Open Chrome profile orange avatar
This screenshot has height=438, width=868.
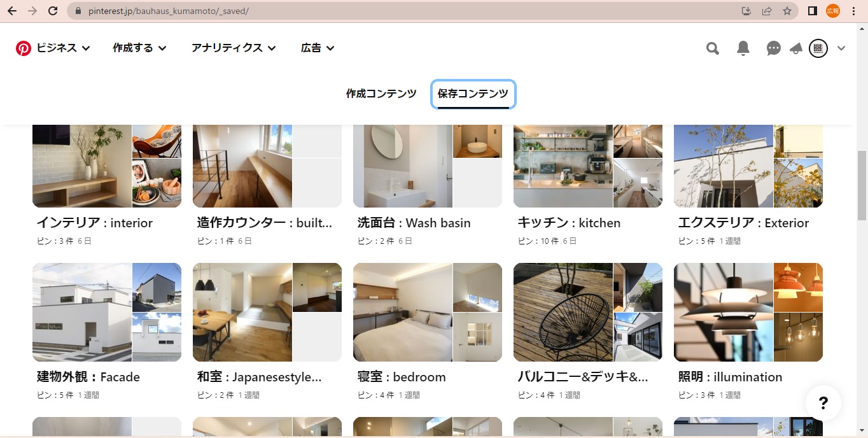(833, 11)
